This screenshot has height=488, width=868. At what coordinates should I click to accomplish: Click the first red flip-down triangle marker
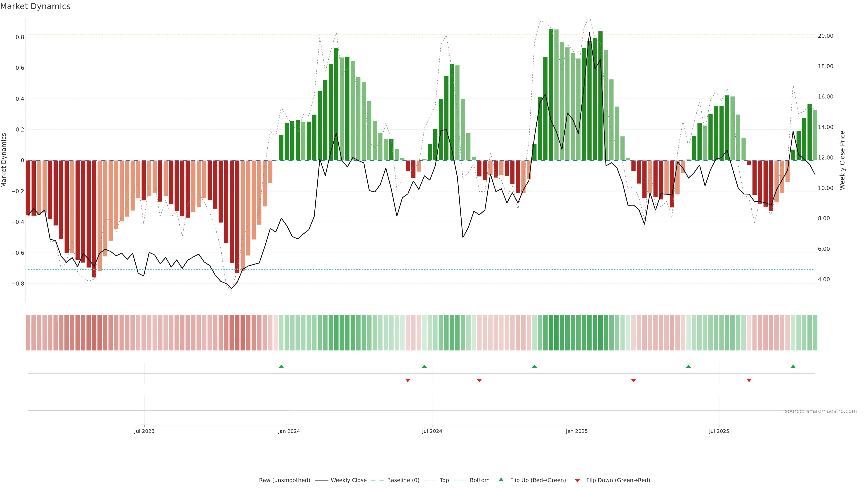(408, 380)
